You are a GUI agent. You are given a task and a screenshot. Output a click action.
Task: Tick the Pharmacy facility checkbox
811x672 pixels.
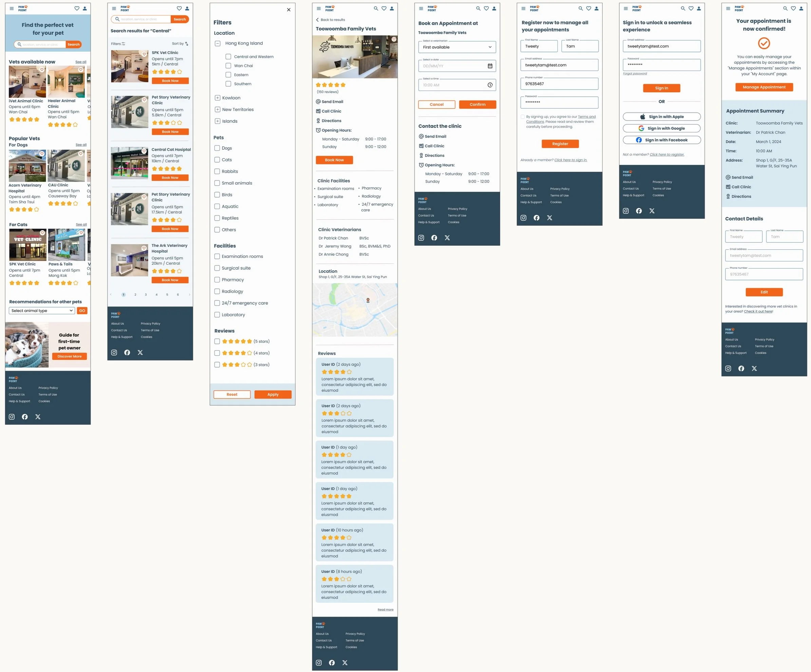point(217,280)
